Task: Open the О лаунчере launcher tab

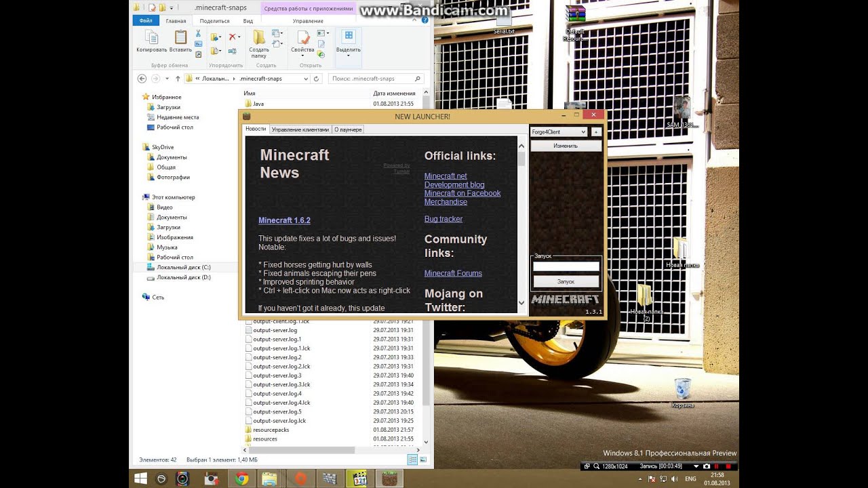Action: click(x=348, y=129)
